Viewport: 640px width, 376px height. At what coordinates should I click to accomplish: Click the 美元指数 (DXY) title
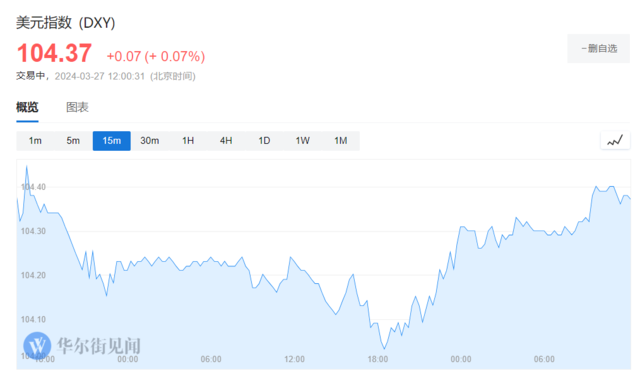pos(66,22)
